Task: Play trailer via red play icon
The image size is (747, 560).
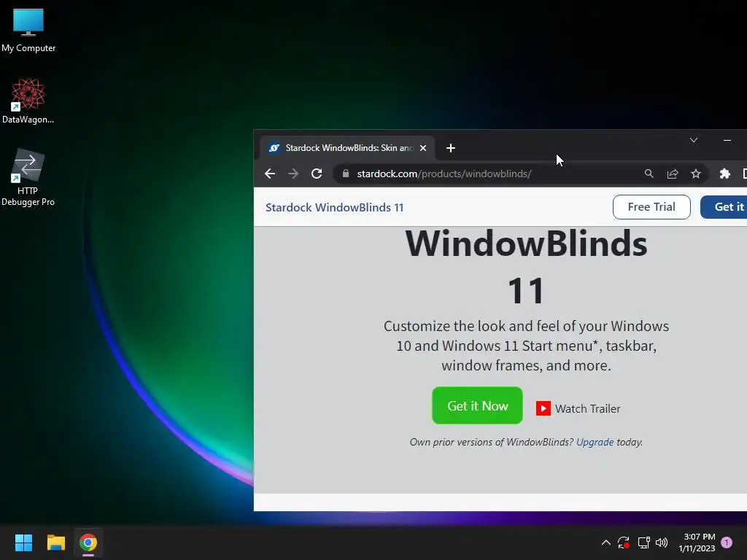Action: [x=543, y=408]
